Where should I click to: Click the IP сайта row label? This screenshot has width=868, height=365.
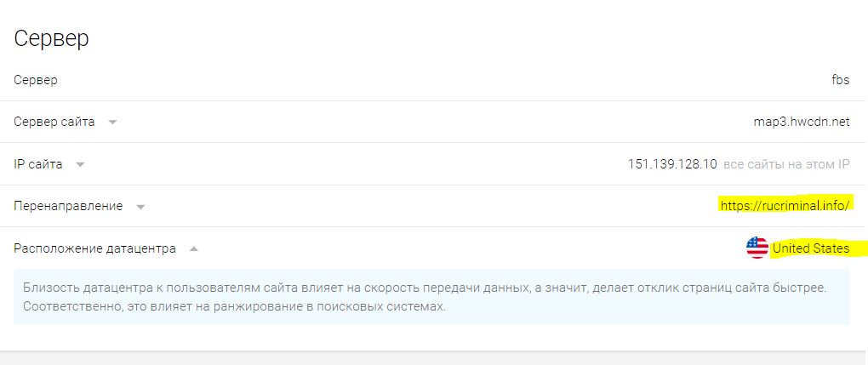point(37,164)
